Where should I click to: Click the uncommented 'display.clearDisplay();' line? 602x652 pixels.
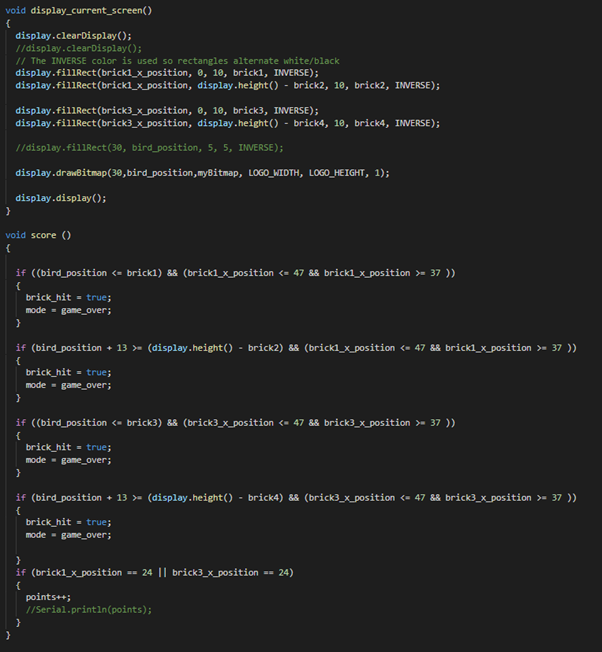pyautogui.click(x=74, y=36)
